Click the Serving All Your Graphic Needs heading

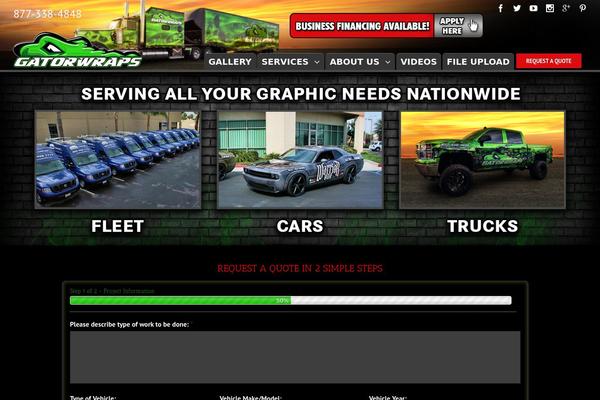(x=301, y=94)
